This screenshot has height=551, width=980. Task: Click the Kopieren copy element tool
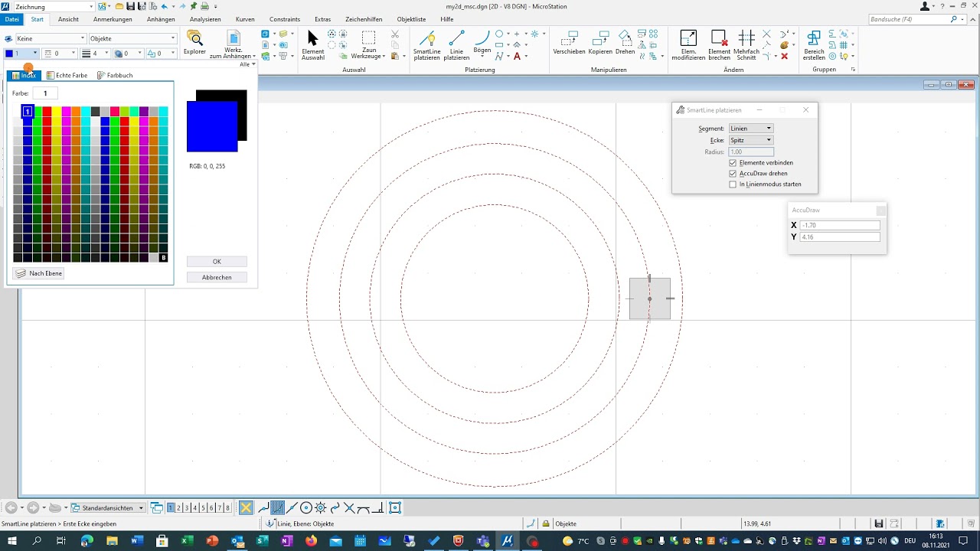(x=600, y=42)
